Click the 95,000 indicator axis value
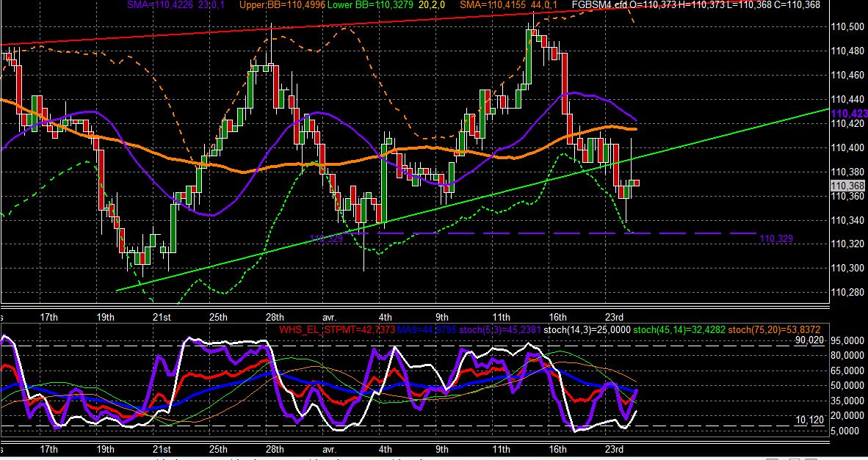 847,341
